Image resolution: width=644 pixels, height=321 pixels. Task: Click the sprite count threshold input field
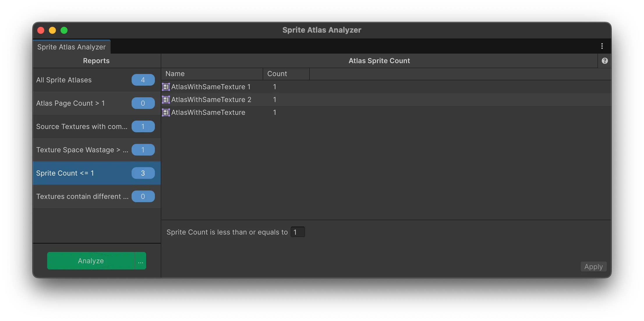298,232
